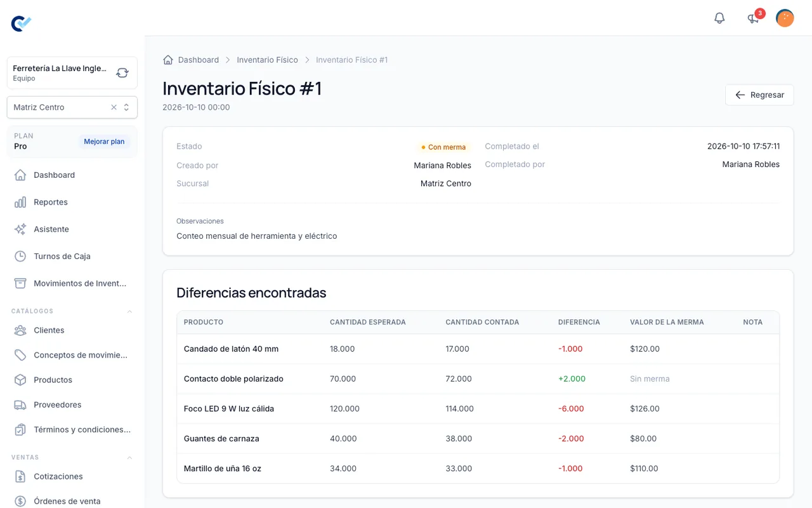Click the $126.00 merma value
812x508 pixels.
tap(645, 408)
